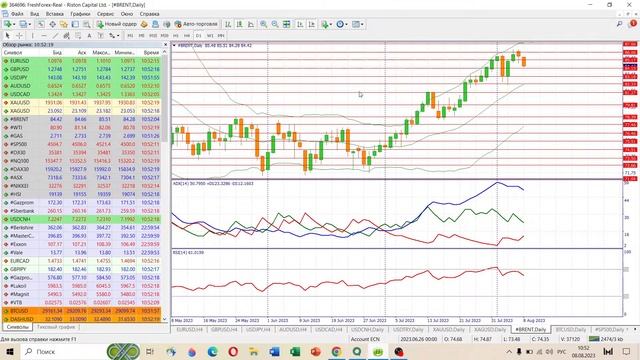Select the EURUSD row in Market Watch
The width and height of the screenshot is (640, 360).
click(x=82, y=61)
